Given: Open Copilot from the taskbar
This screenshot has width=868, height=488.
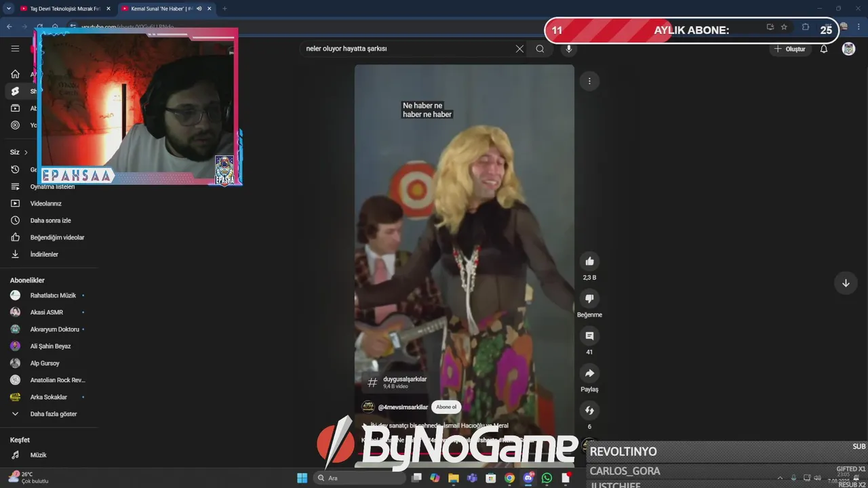Looking at the screenshot, I should 435,478.
